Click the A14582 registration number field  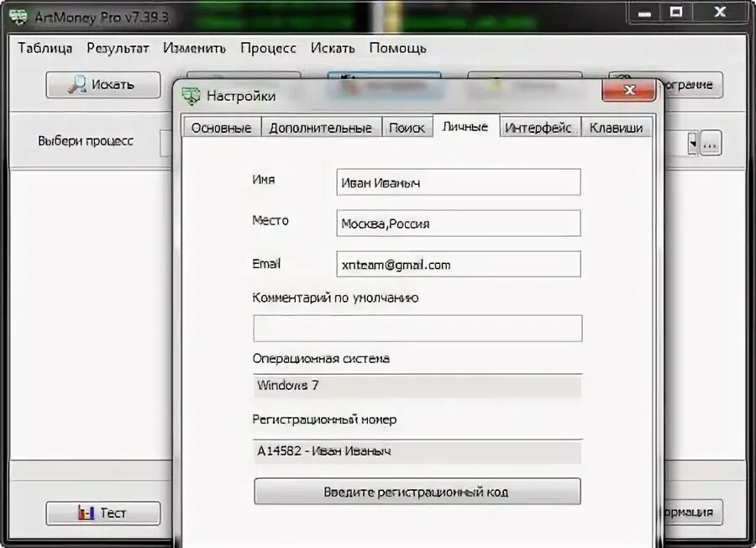click(417, 451)
